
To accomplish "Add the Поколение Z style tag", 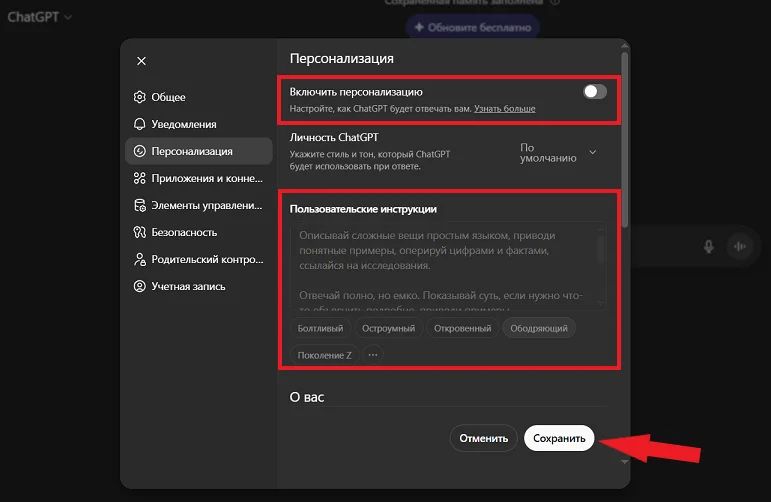I will pyautogui.click(x=325, y=355).
